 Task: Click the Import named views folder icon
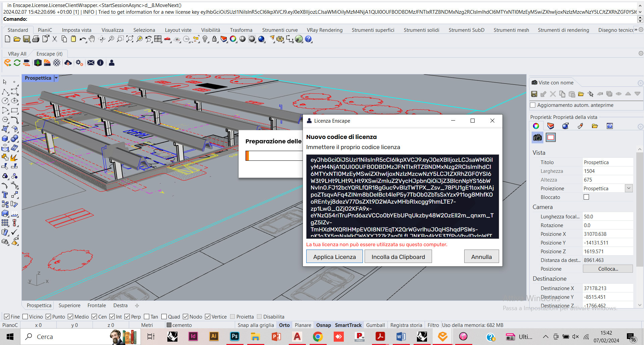(581, 94)
